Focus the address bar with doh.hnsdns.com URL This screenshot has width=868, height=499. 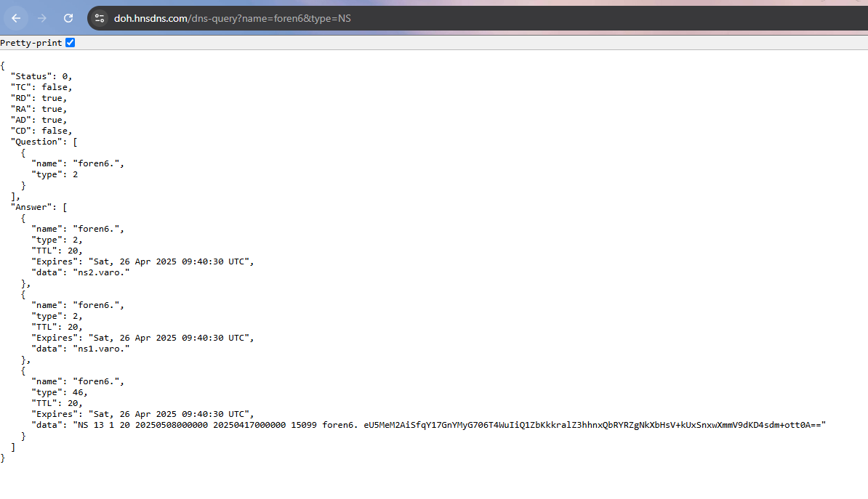(x=233, y=18)
